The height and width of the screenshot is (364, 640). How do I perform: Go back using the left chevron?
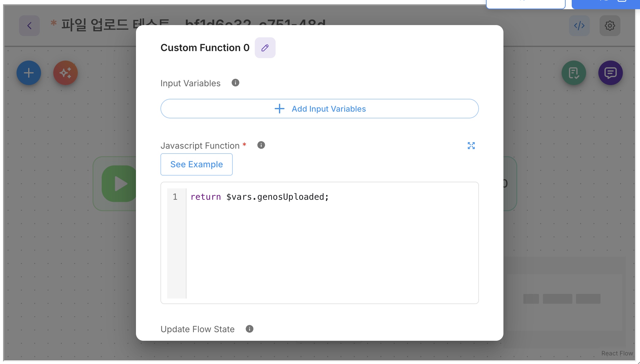[29, 26]
